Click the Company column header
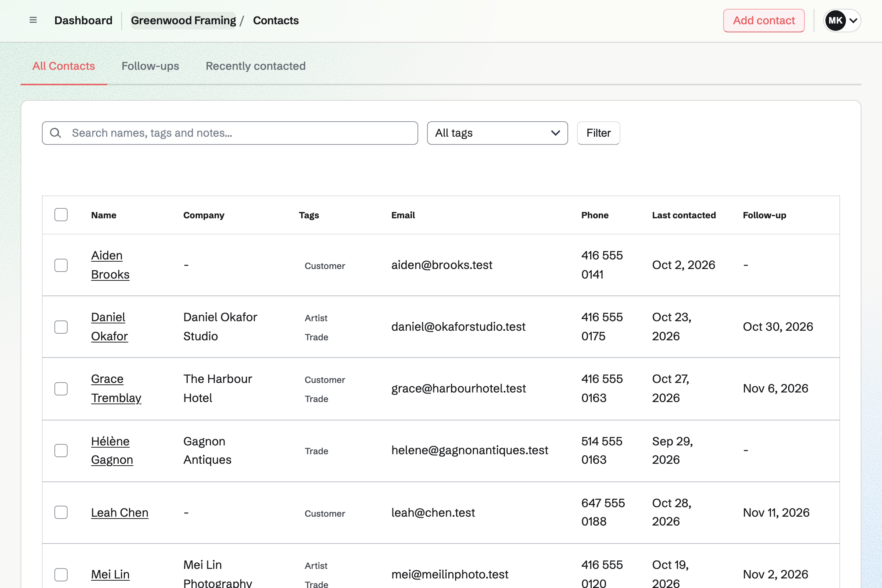Image resolution: width=882 pixels, height=588 pixels. click(x=204, y=215)
